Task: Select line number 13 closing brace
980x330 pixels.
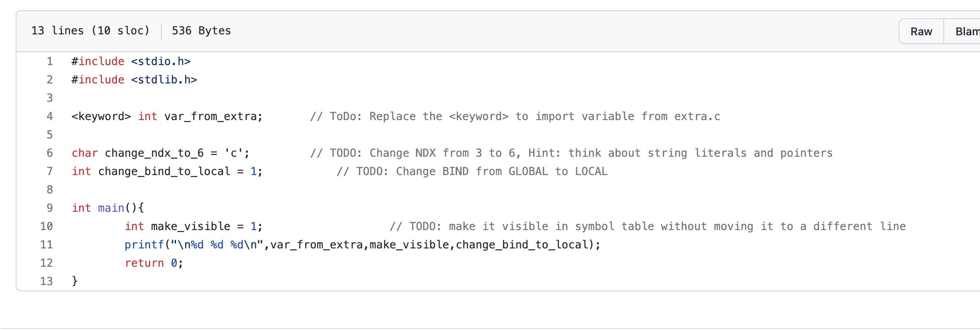Action: [46, 281]
